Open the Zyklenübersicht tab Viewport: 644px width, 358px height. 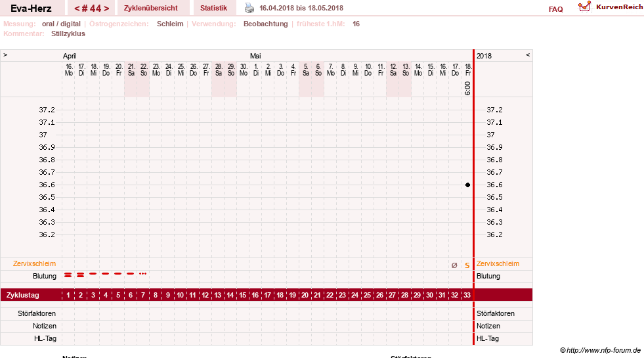[151, 8]
